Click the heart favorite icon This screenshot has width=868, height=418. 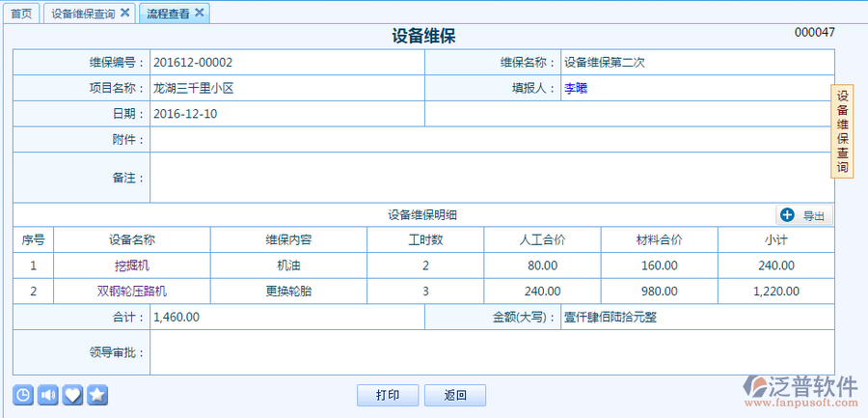(x=72, y=395)
